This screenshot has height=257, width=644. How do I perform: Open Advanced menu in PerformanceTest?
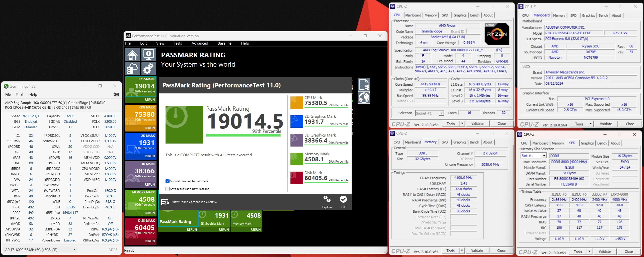[x=200, y=43]
